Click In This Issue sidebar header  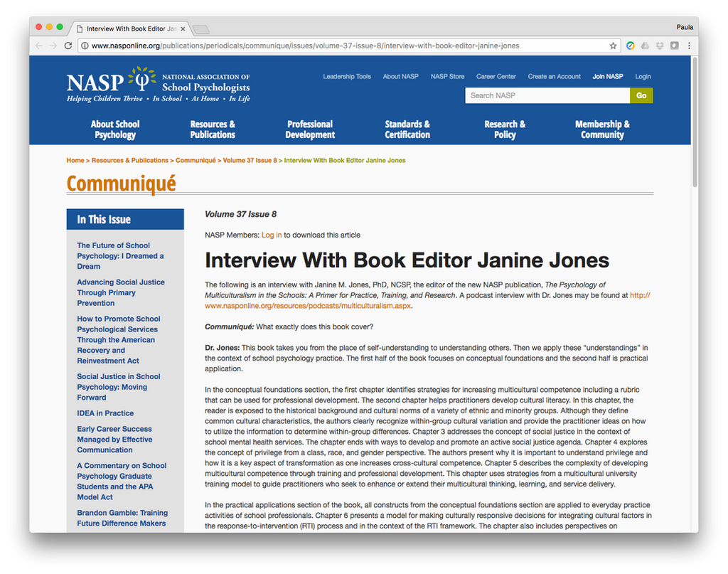pyautogui.click(x=125, y=219)
